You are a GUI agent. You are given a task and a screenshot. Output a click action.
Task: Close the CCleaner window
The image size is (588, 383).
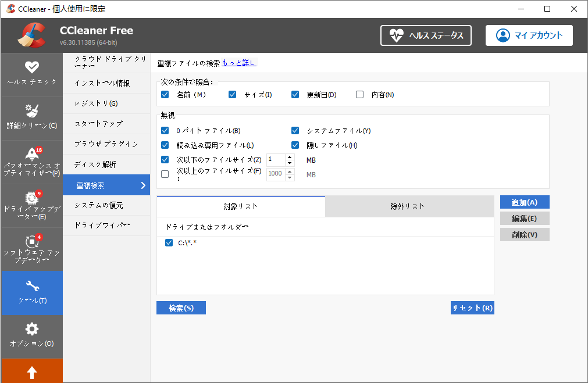573,9
